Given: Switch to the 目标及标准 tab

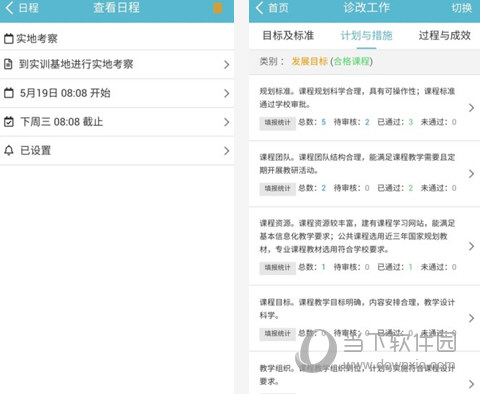Looking at the screenshot, I should [x=288, y=35].
